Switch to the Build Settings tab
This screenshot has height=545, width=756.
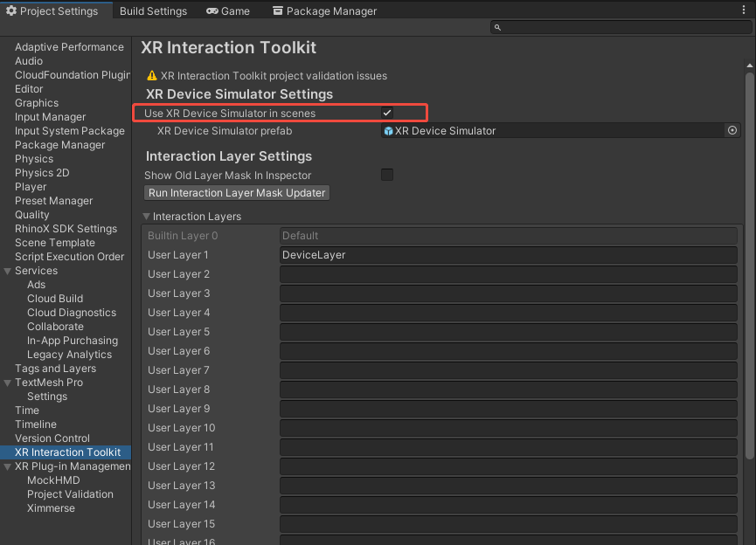click(x=153, y=11)
